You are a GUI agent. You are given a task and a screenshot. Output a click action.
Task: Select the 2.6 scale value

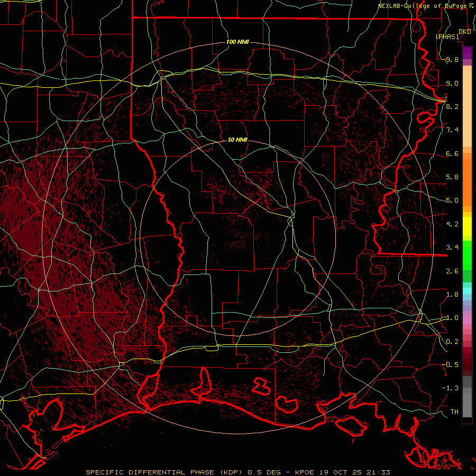click(x=452, y=271)
